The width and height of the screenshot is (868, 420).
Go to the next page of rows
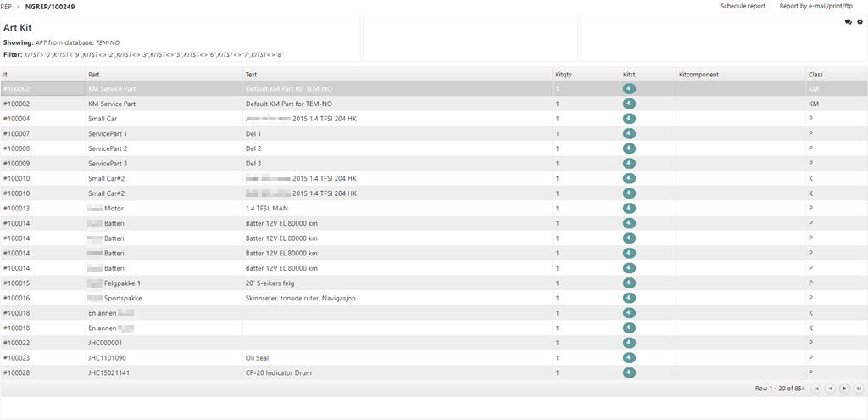tap(844, 389)
